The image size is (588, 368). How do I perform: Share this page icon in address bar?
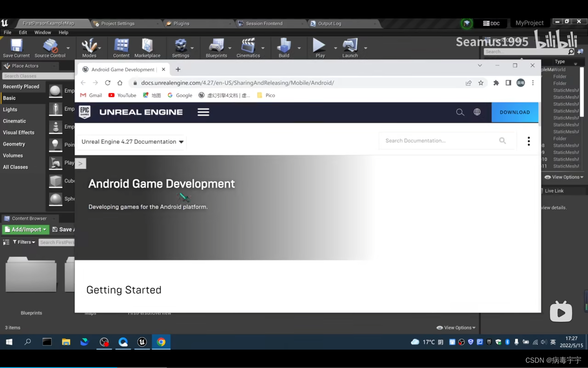[469, 83]
